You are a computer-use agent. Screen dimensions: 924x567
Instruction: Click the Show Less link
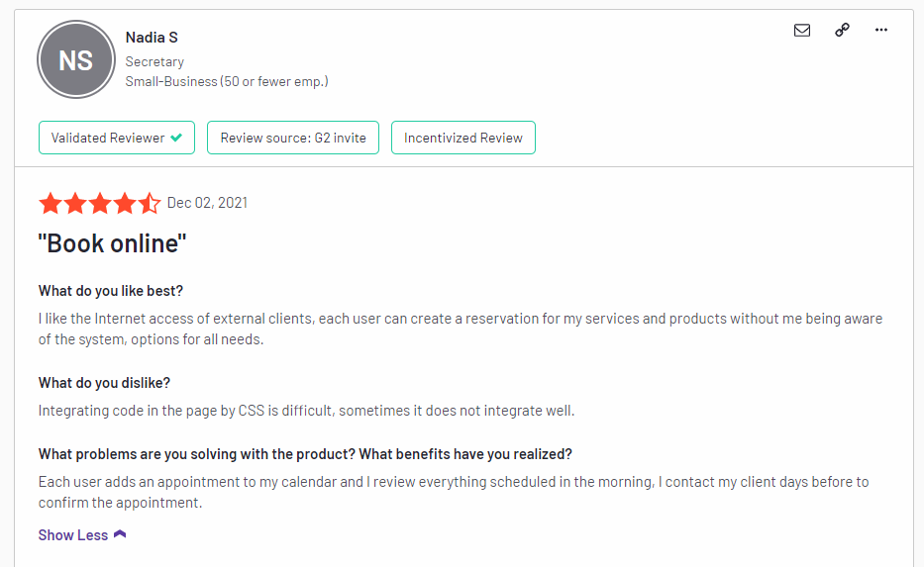[x=73, y=534]
